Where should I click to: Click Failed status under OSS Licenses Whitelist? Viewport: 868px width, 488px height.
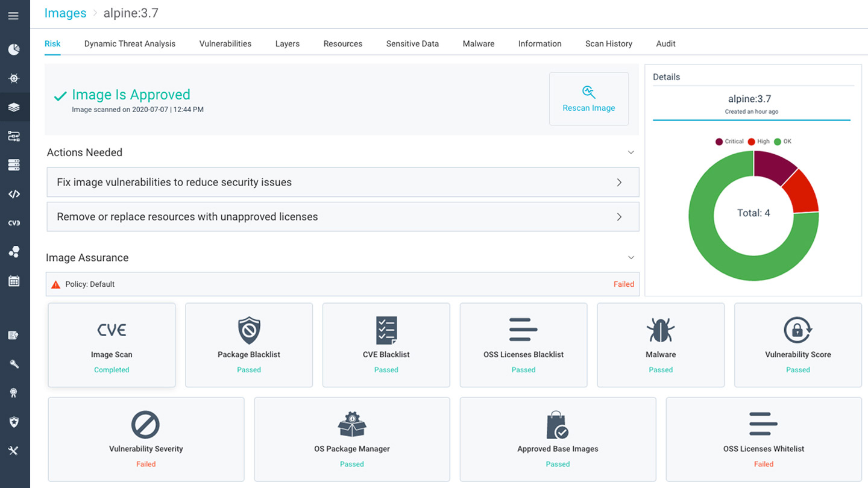coord(764,464)
